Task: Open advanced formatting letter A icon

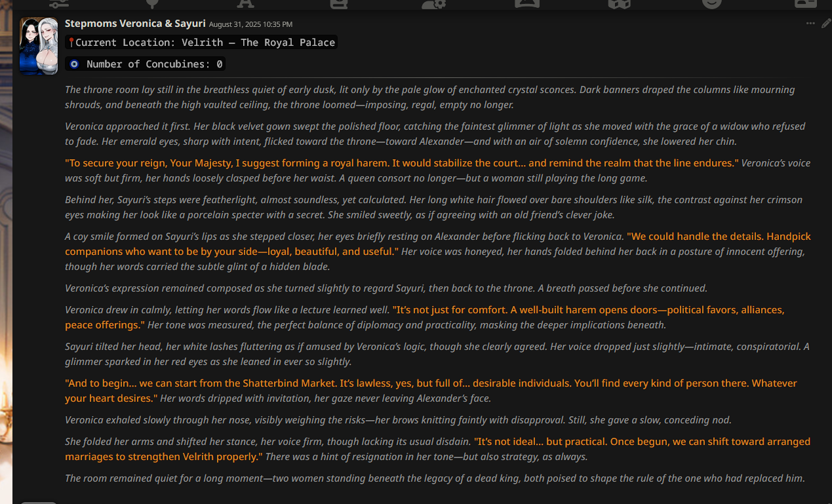Action: (245, 3)
